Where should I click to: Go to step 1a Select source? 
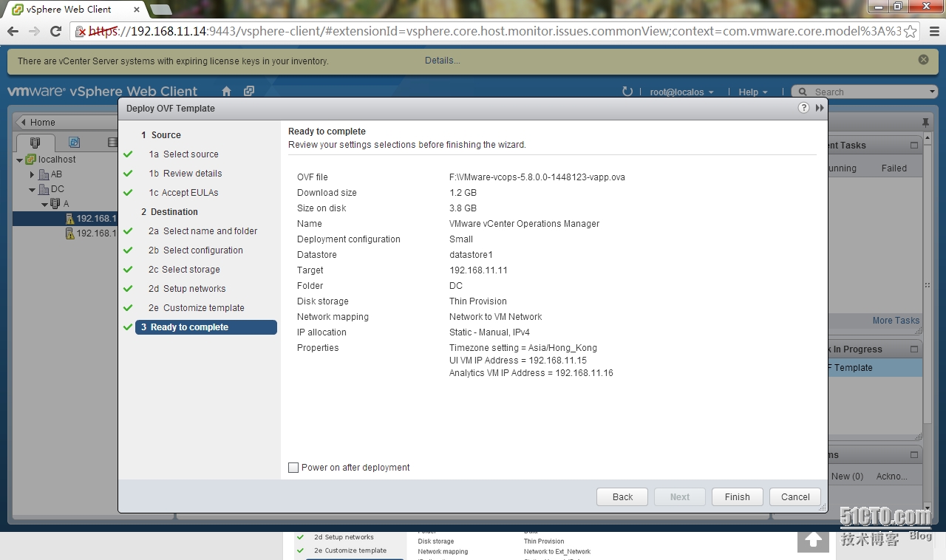click(183, 154)
